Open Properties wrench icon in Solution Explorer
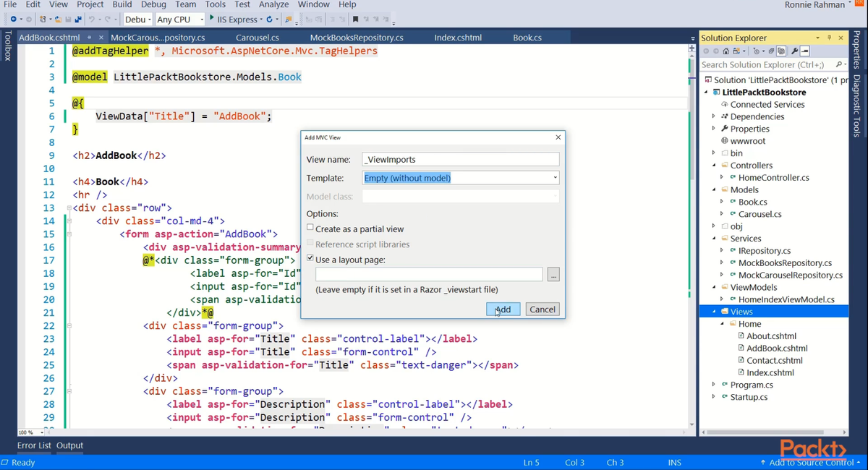This screenshot has width=868, height=470. pyautogui.click(x=794, y=51)
